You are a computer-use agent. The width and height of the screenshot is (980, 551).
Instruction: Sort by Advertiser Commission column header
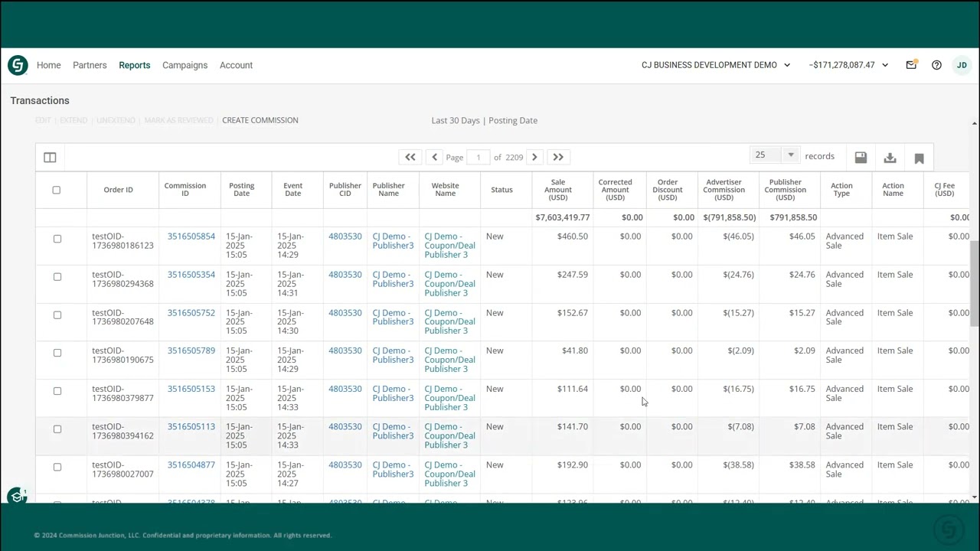pyautogui.click(x=724, y=190)
